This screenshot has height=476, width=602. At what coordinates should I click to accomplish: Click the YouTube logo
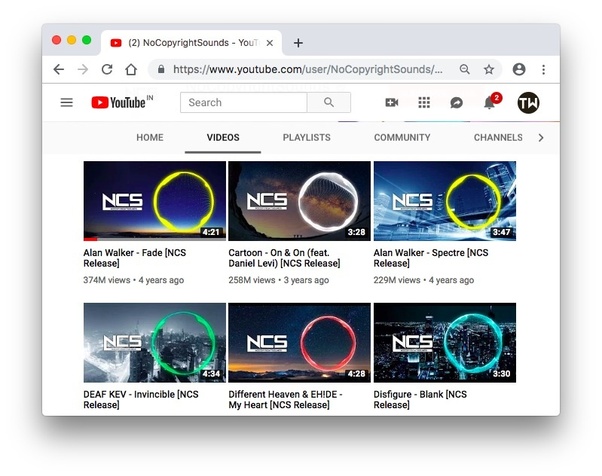[122, 102]
